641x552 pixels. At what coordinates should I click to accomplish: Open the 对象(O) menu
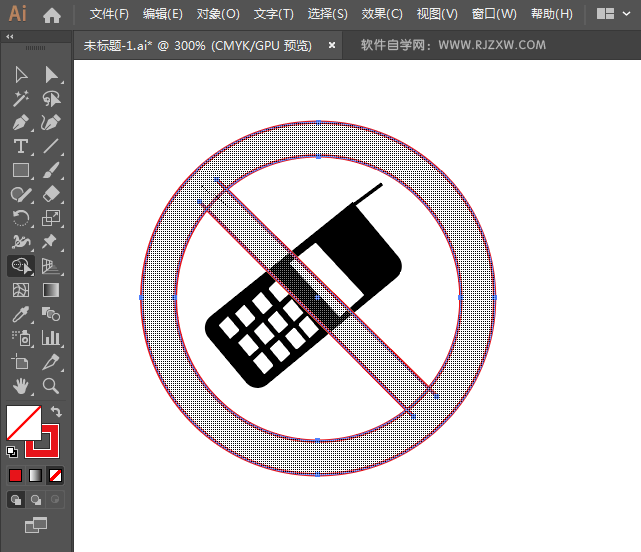coord(218,14)
